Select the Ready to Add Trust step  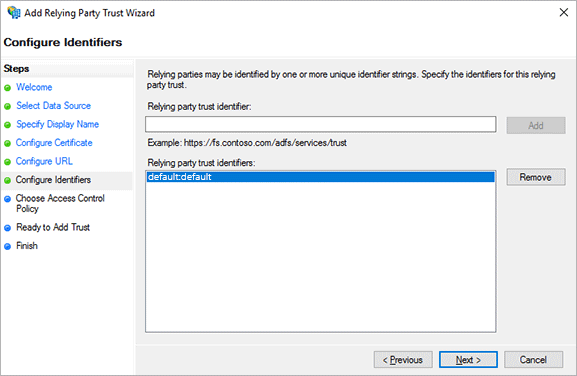[x=53, y=227]
